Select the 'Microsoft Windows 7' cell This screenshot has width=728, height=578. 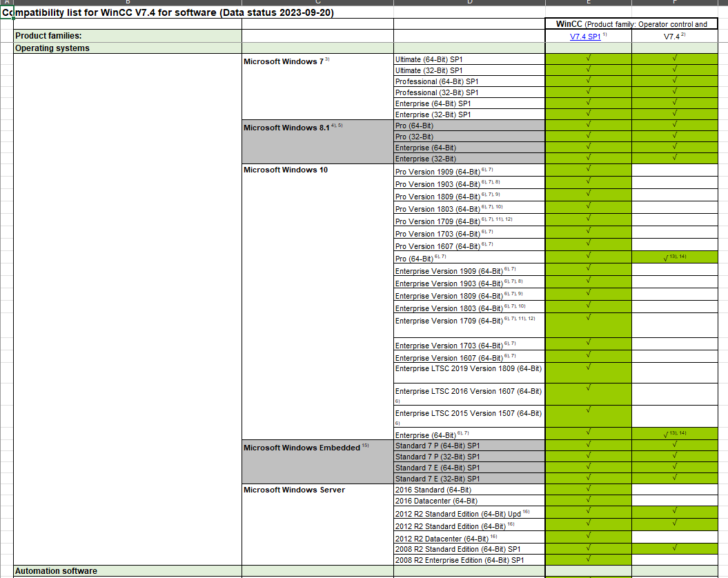coord(317,86)
